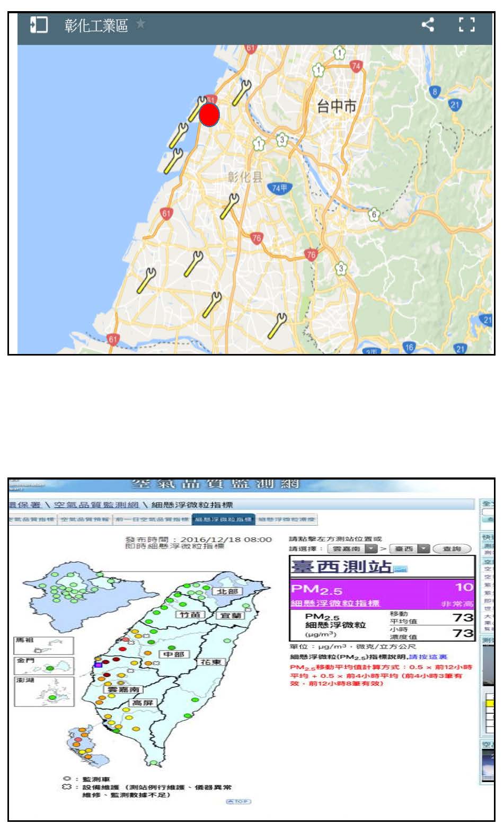Image resolution: width=504 pixels, height=833 pixels.
Task: Select the bottom-right wrench marker on map
Action: tap(277, 325)
